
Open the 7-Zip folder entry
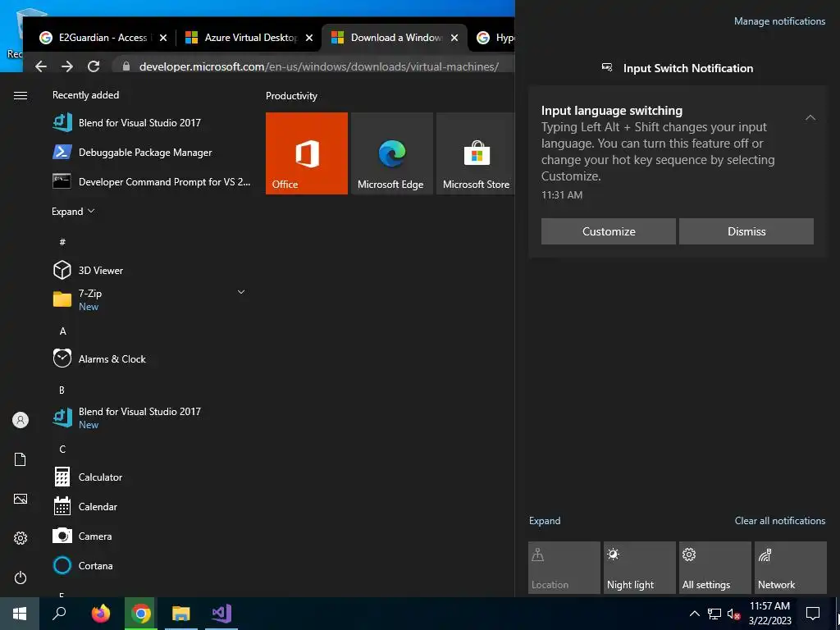coord(152,299)
